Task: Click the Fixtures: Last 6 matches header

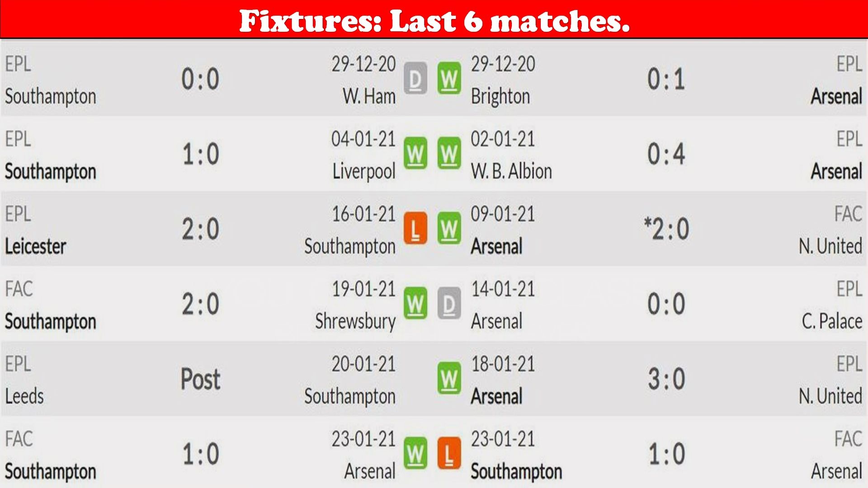Action: (434, 21)
